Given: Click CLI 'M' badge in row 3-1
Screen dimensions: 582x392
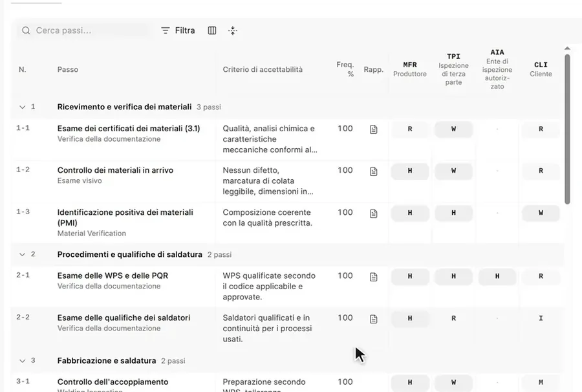Looking at the screenshot, I should 541,383.
